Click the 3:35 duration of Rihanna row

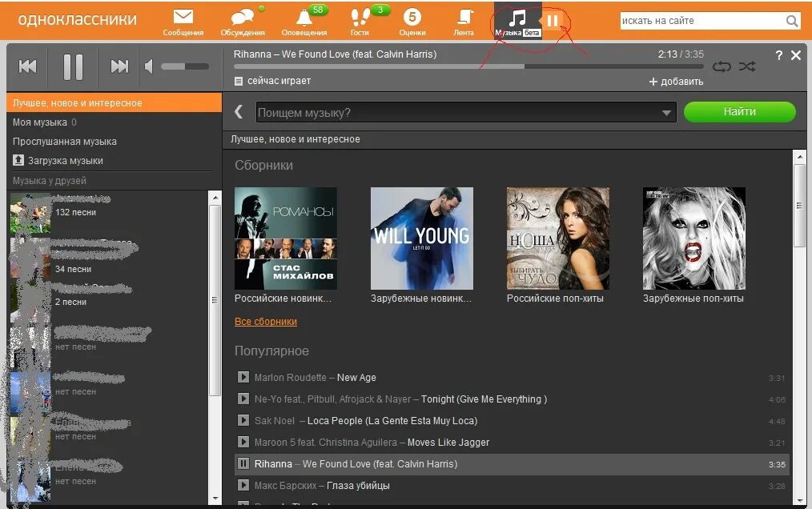777,464
